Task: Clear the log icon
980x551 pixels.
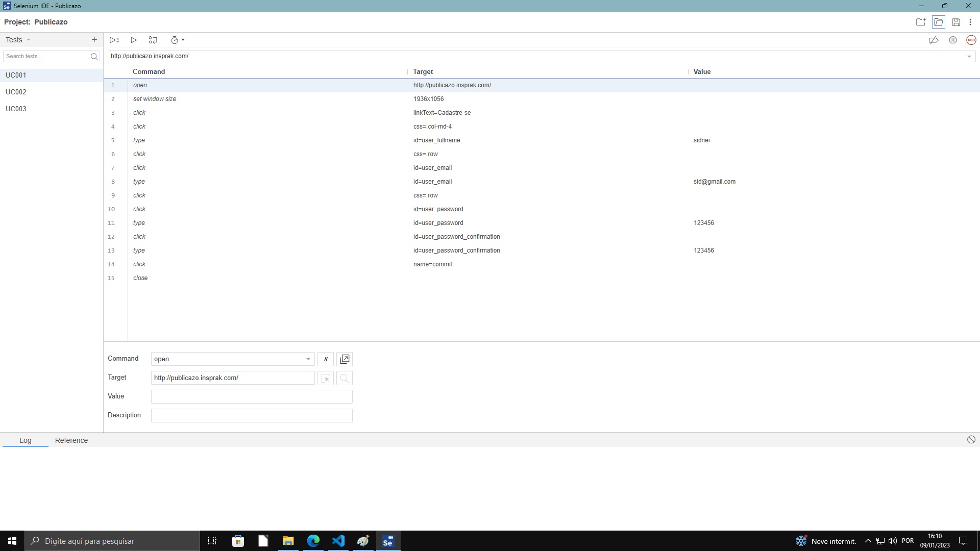Action: (x=971, y=440)
